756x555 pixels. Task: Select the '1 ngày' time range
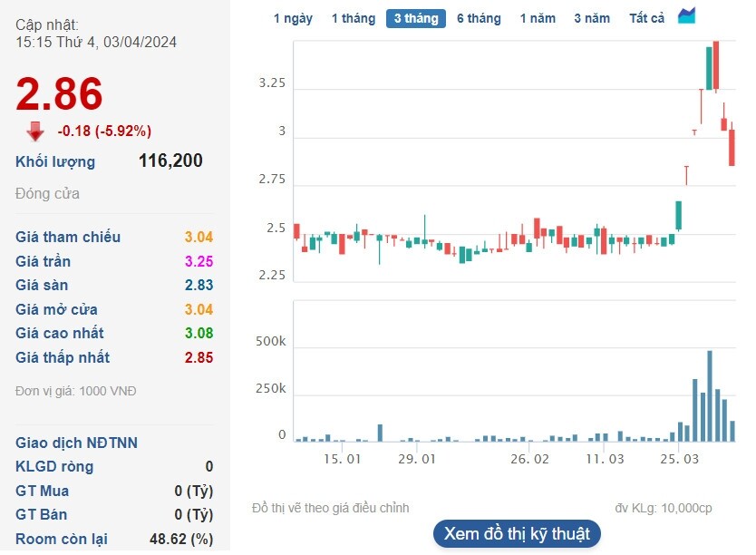point(293,18)
